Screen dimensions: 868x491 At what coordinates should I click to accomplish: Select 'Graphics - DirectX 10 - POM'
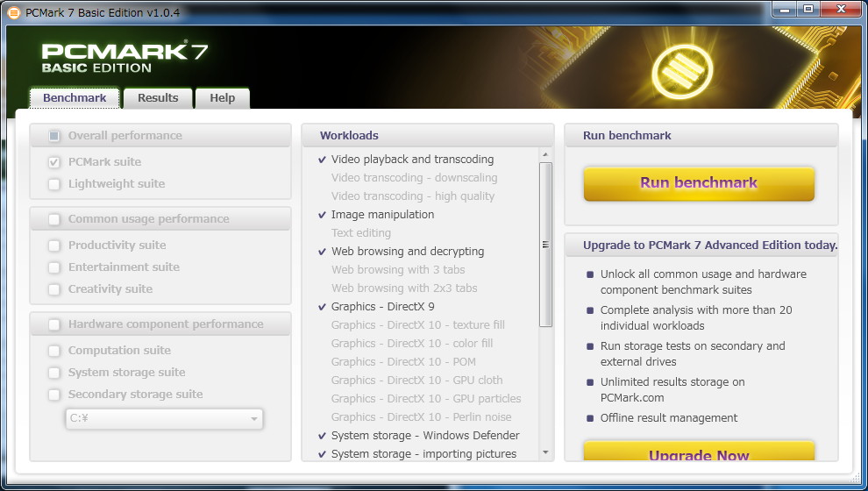click(403, 361)
